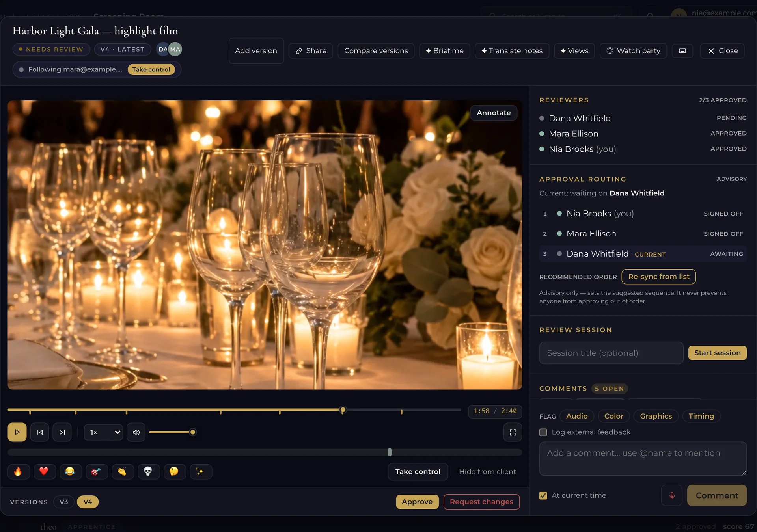The height and width of the screenshot is (532, 757).
Task: Open the keyboard shortcuts icon button
Action: pyautogui.click(x=682, y=51)
